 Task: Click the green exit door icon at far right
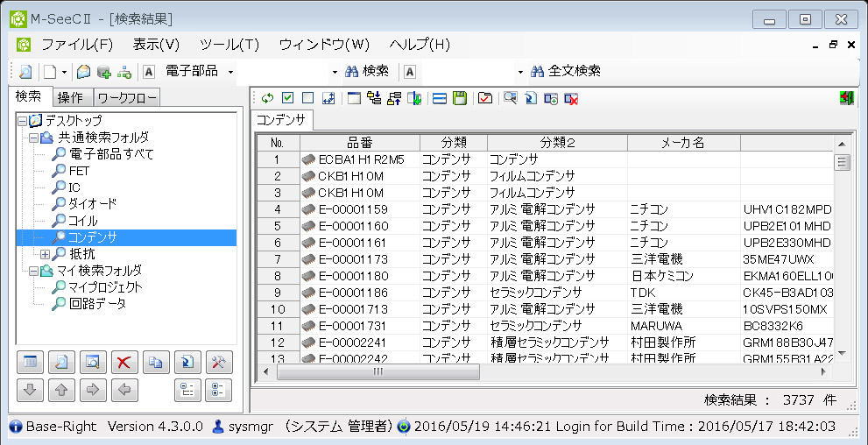tap(846, 98)
